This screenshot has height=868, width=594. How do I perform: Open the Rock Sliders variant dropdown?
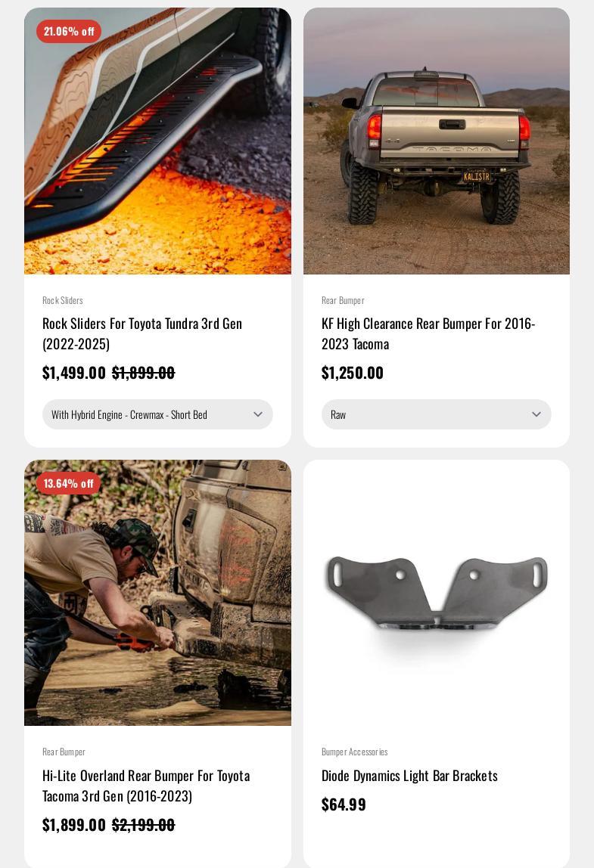[x=157, y=414]
